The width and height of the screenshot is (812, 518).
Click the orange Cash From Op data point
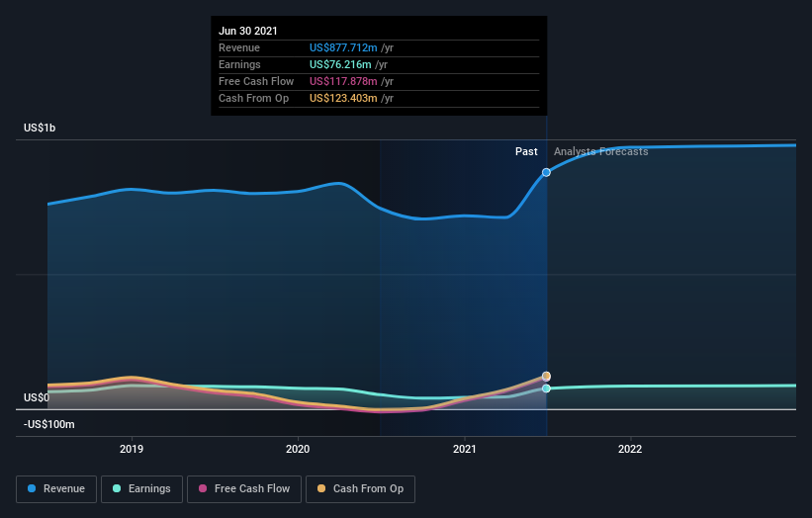546,377
